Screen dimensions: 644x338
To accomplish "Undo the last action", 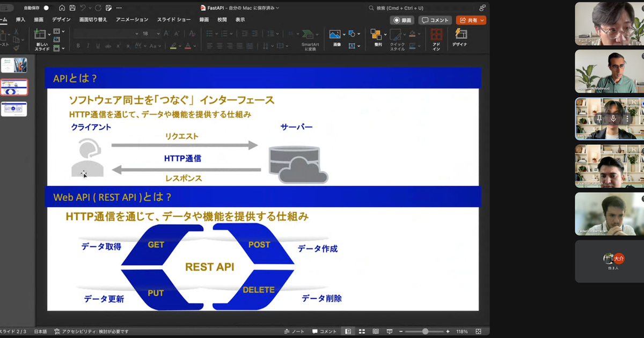I will [84, 8].
